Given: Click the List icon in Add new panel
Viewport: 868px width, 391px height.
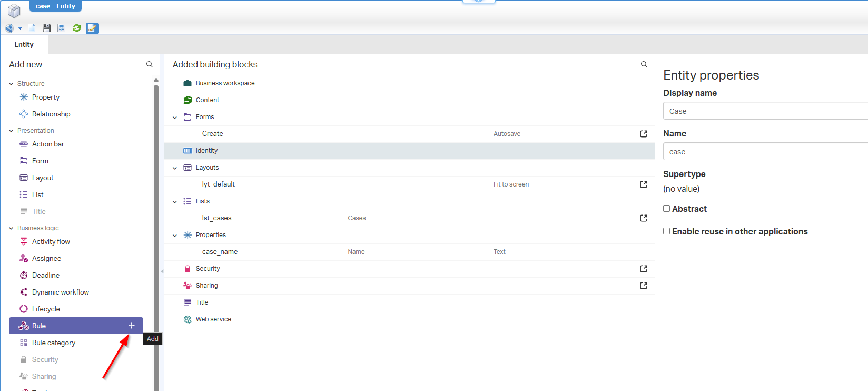Looking at the screenshot, I should click(24, 194).
